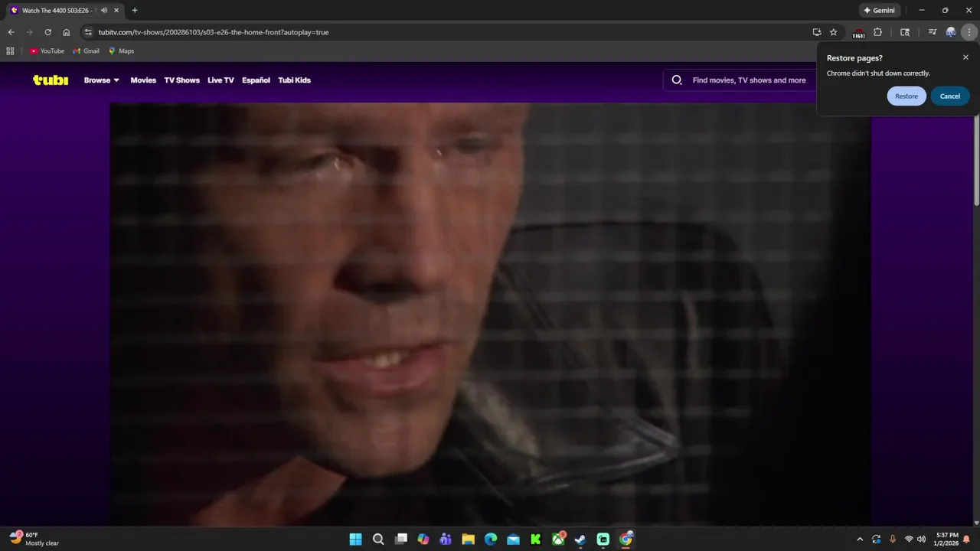Screen dimensions: 980x551
Task: Click Chrome icon in taskbar
Action: coord(626,540)
